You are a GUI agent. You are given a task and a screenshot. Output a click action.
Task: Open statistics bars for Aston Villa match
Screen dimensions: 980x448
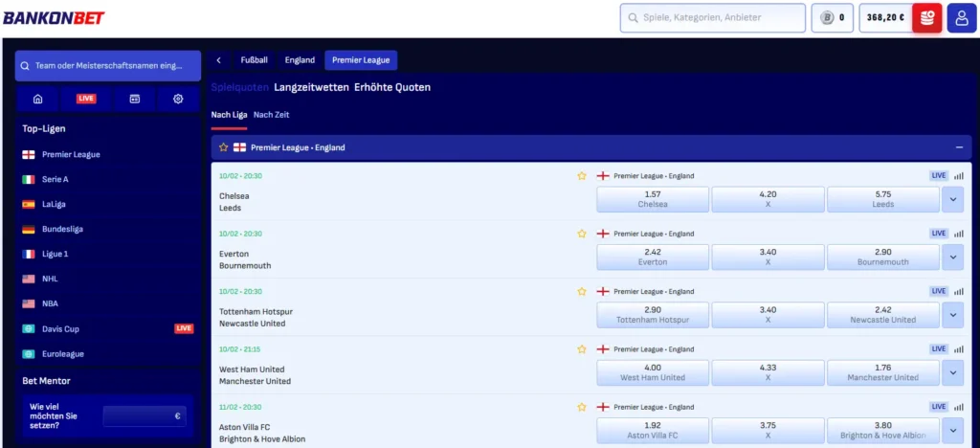(x=958, y=407)
